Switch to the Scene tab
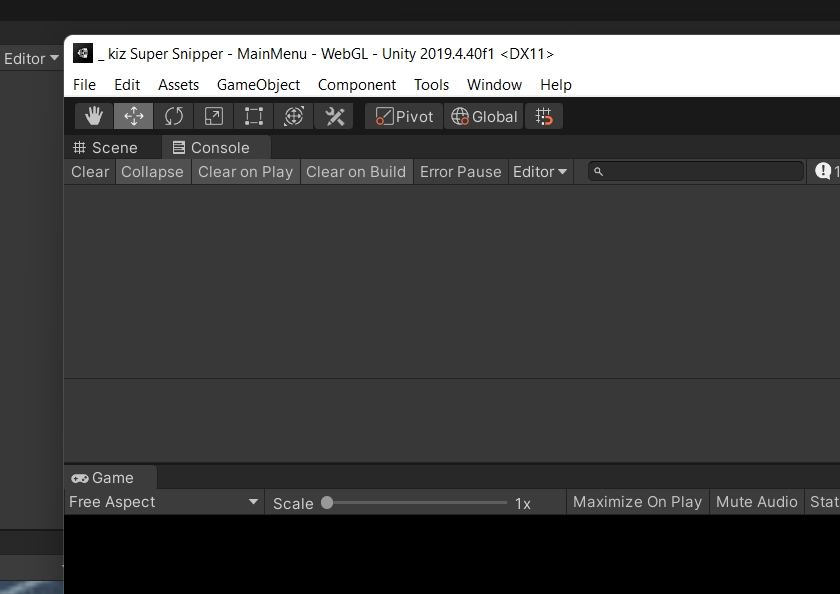Viewport: 840px width, 594px height. (105, 148)
